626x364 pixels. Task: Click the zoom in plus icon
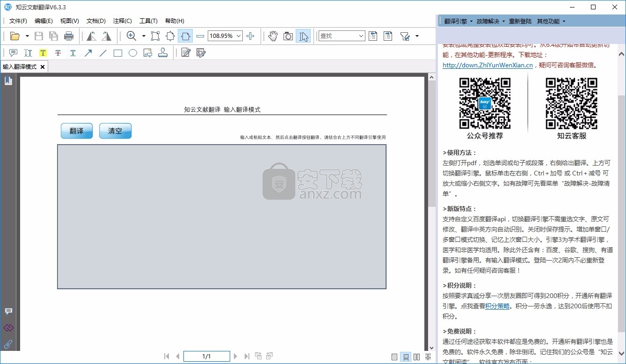[x=250, y=36]
